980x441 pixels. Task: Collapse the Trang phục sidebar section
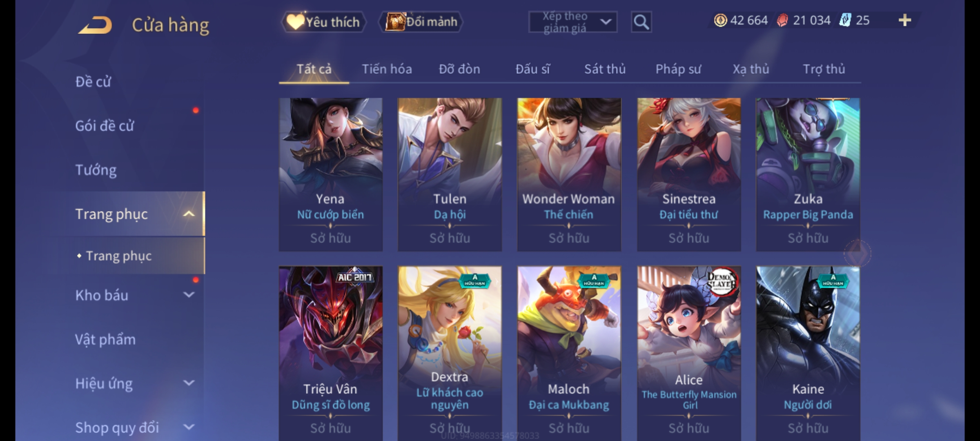tap(189, 214)
